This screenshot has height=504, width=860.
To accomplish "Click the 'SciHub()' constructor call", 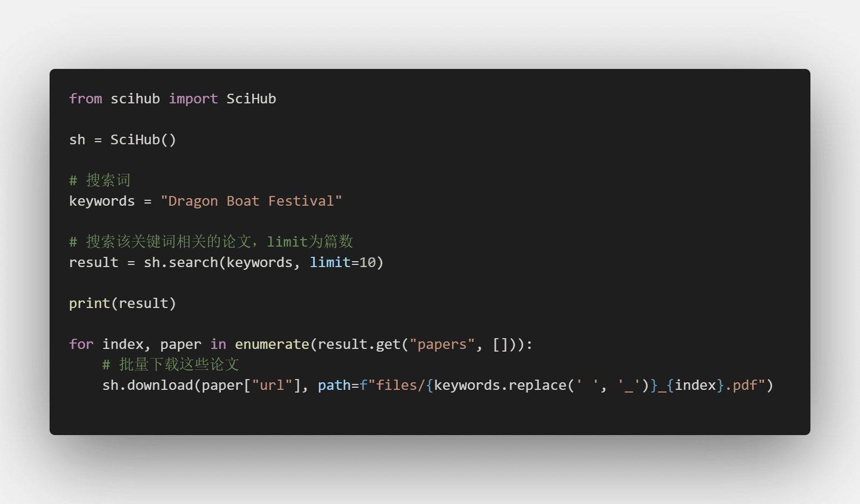I will pyautogui.click(x=143, y=140).
